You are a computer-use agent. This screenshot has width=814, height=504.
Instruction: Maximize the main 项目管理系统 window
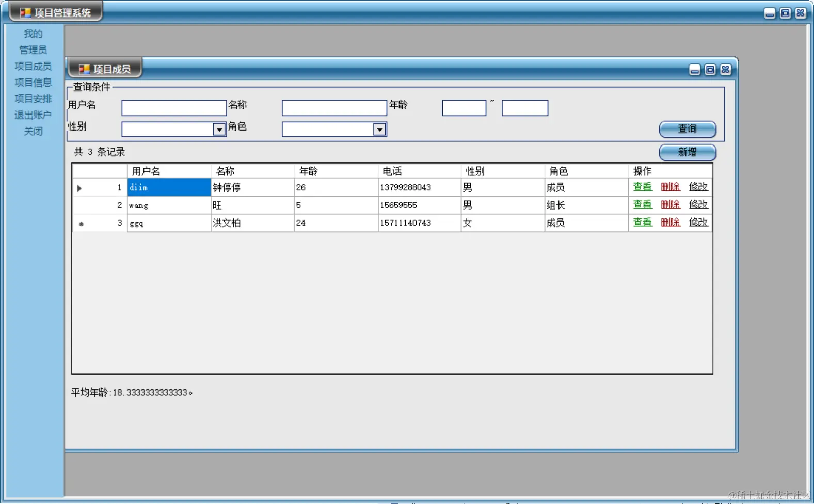785,13
